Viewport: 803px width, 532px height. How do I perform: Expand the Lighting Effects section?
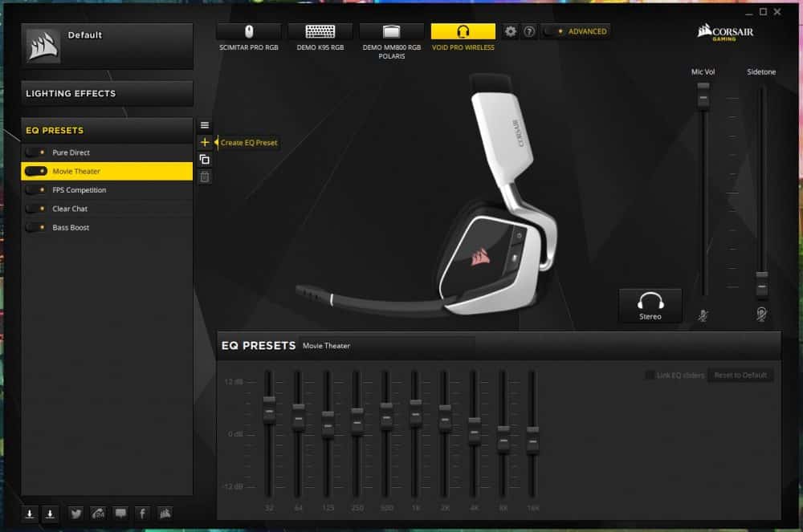pos(107,94)
